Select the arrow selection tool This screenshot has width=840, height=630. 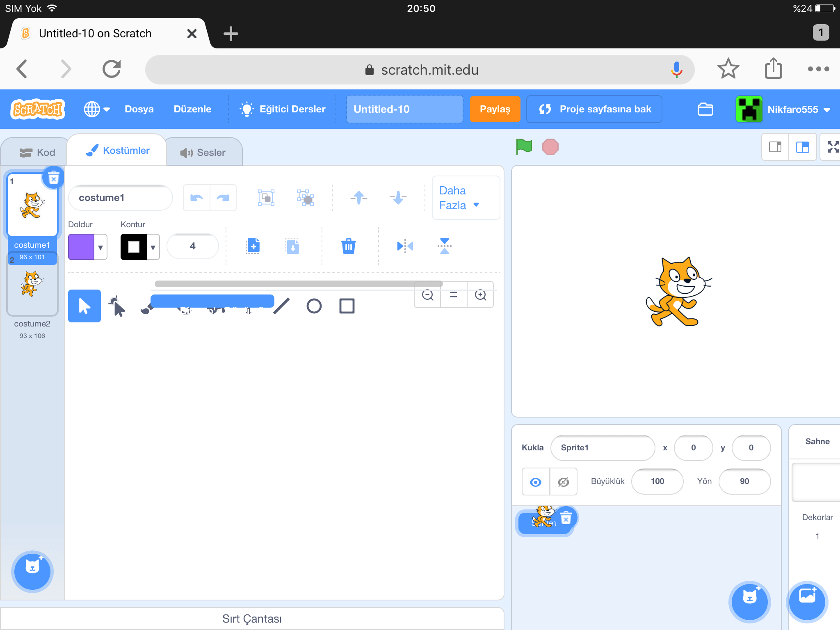tap(84, 306)
